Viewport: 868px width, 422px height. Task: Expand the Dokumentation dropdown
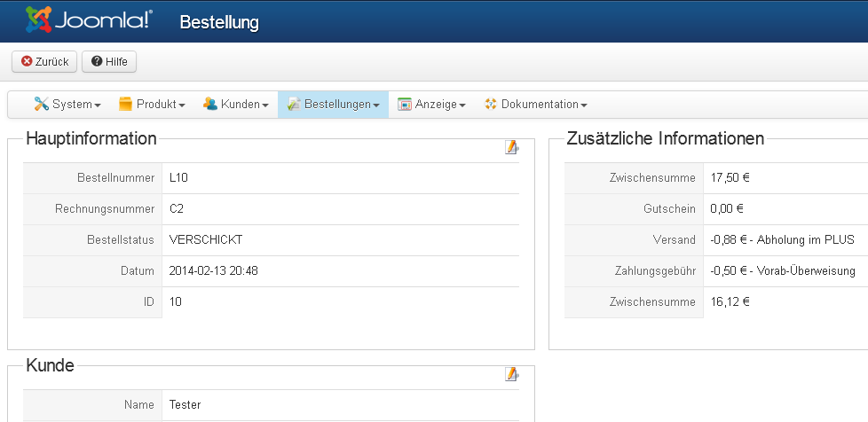536,105
